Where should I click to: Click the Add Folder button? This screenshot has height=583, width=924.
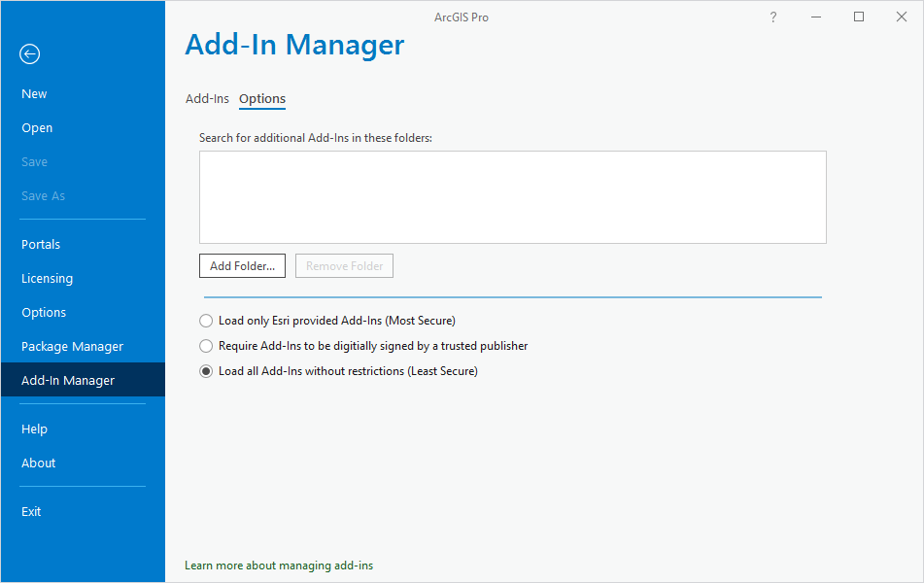(242, 265)
